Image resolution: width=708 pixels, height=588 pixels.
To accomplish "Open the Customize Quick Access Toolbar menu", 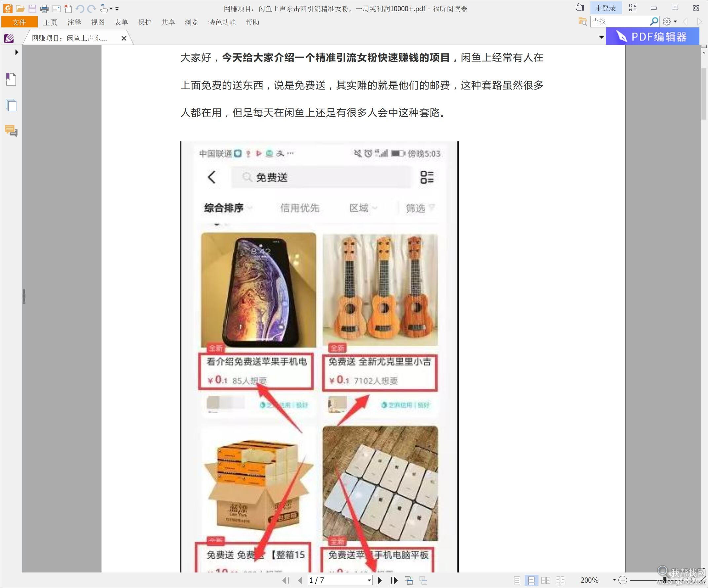I will 117,9.
